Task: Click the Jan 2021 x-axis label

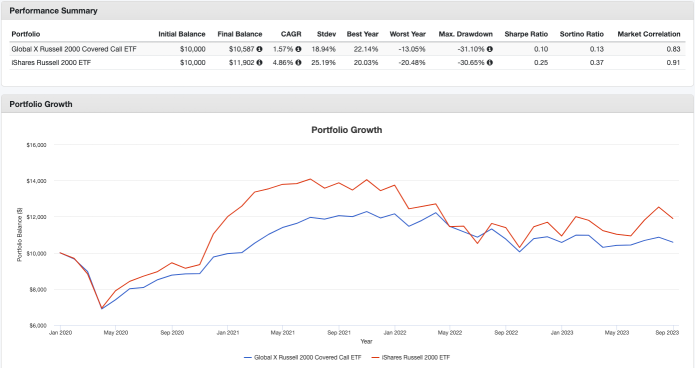Action: coord(227,333)
